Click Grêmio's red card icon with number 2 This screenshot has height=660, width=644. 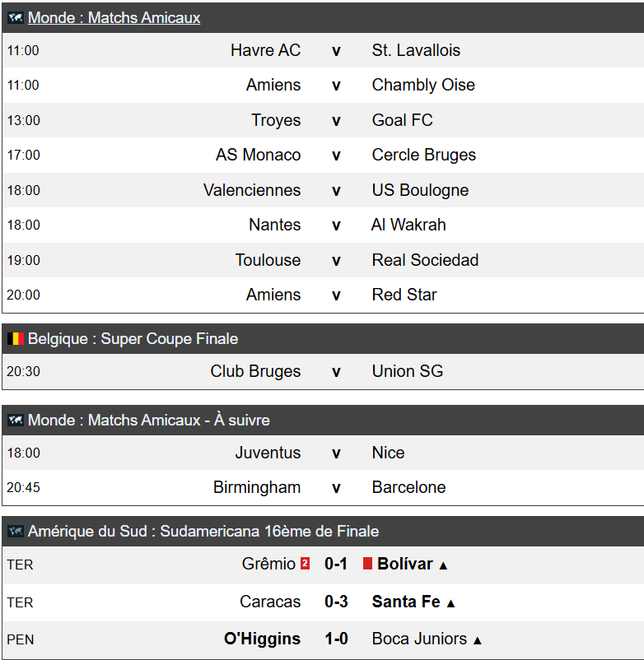click(305, 564)
